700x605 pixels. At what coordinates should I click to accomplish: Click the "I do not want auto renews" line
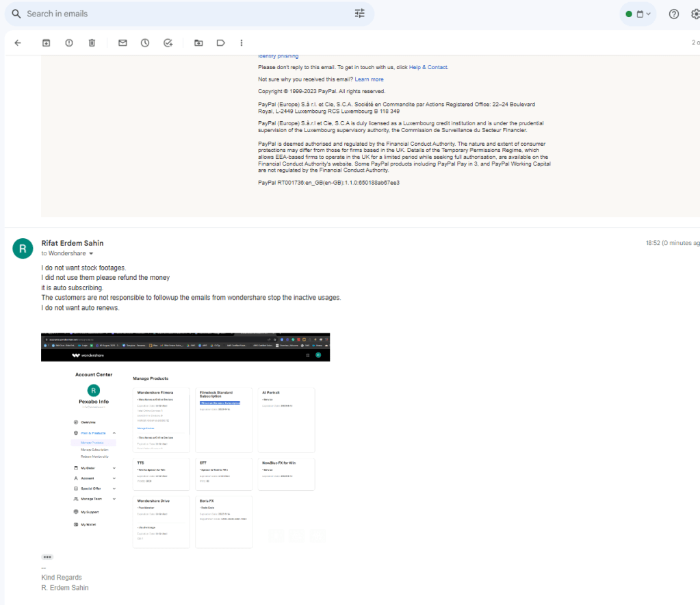point(80,308)
